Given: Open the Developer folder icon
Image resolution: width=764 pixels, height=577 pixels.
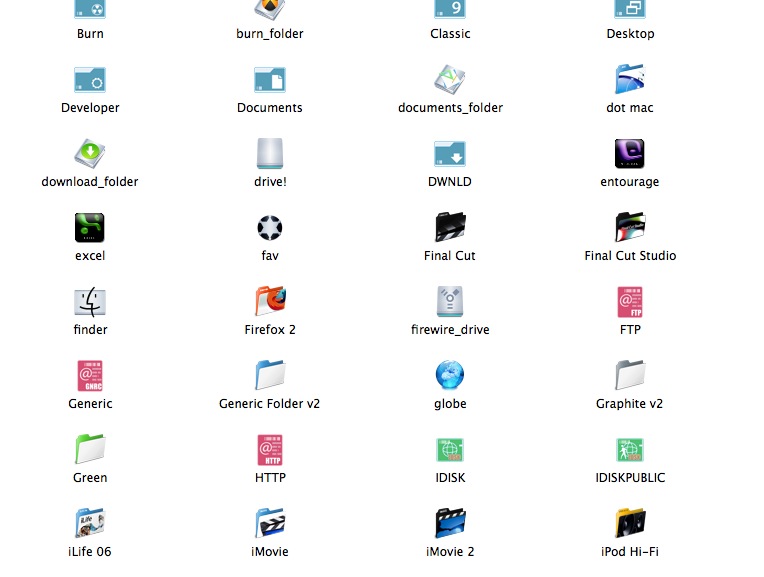Looking at the screenshot, I should point(90,79).
